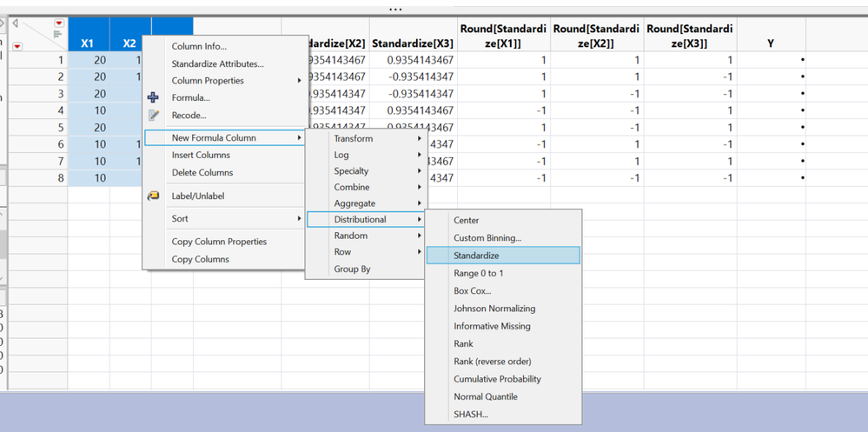Open the Aggregate submenu
The width and height of the screenshot is (868, 432).
tap(365, 203)
